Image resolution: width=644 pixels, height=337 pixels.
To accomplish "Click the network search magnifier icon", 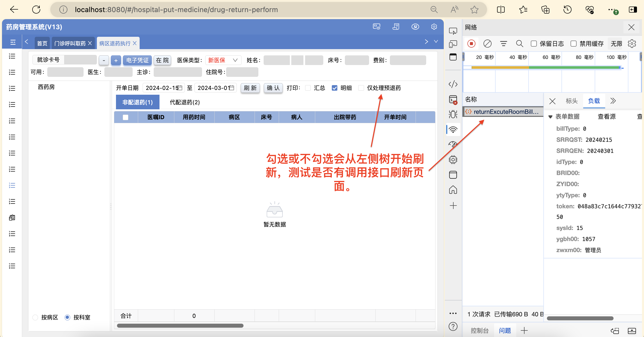I will (x=519, y=44).
